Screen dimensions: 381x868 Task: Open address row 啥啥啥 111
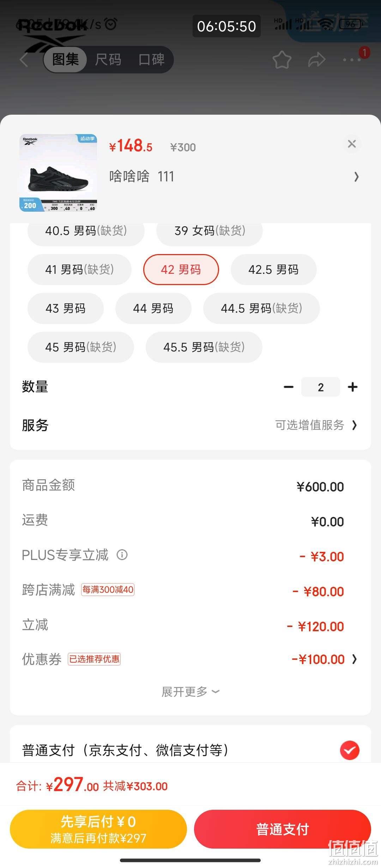coord(234,176)
